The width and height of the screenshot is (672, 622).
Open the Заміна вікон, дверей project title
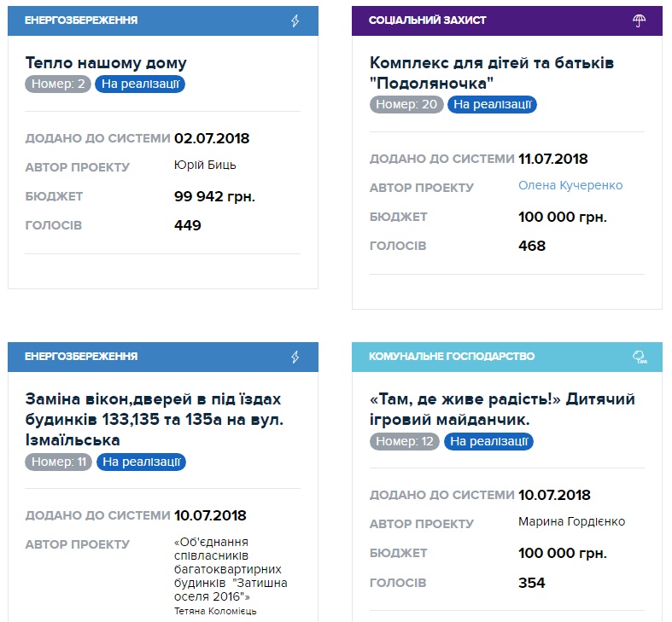tap(153, 419)
